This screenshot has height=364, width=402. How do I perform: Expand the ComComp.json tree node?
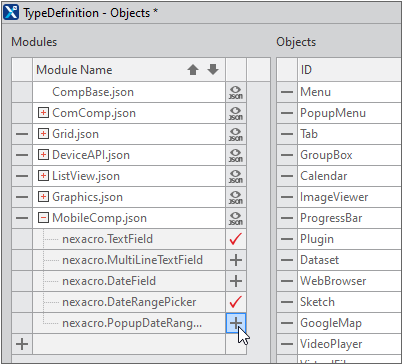coord(43,113)
